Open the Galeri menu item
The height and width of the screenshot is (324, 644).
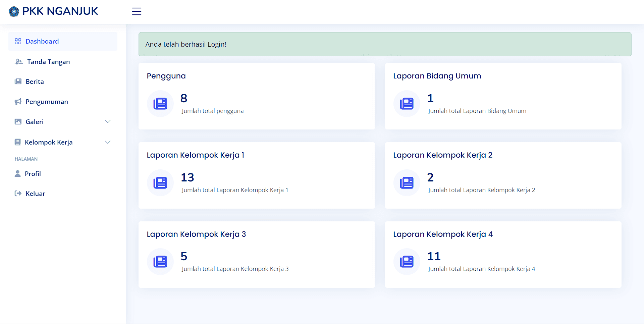[35, 122]
